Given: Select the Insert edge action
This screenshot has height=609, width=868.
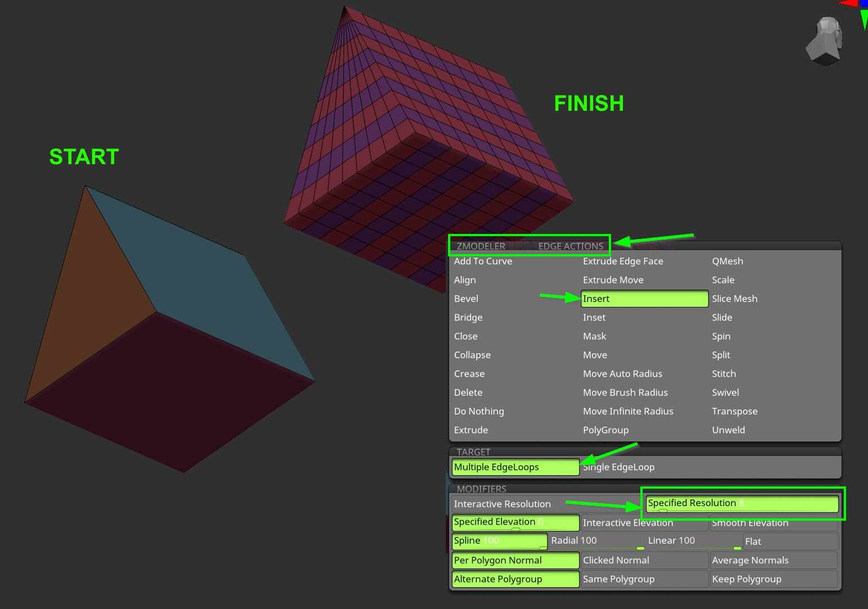Looking at the screenshot, I should click(644, 299).
